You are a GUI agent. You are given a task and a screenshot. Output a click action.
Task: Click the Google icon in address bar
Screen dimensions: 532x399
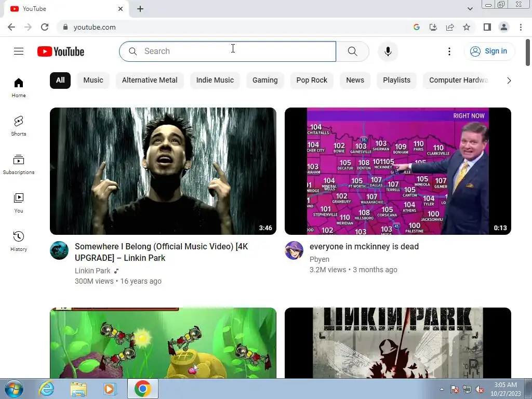[417, 27]
